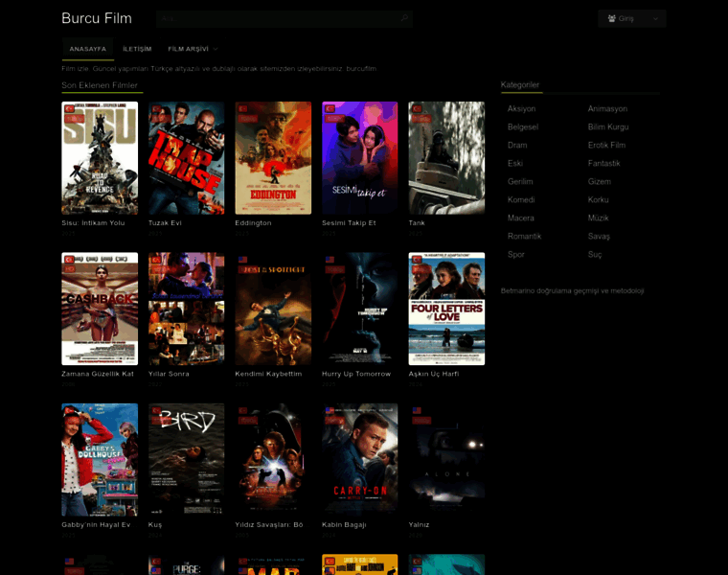Click the Son Eklenen Filmler heading
The height and width of the screenshot is (575, 728).
click(x=100, y=85)
